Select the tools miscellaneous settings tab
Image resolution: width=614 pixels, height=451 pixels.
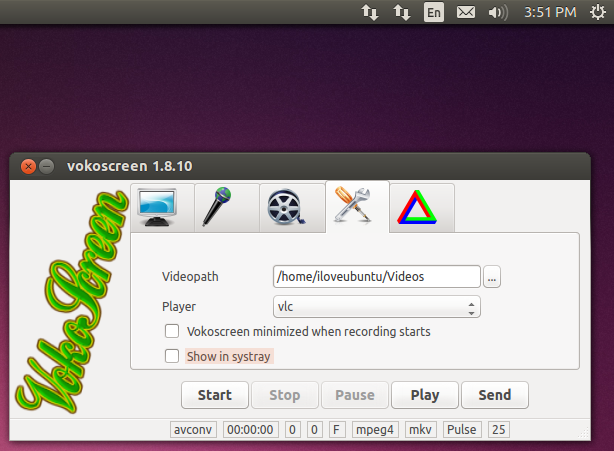tap(357, 207)
